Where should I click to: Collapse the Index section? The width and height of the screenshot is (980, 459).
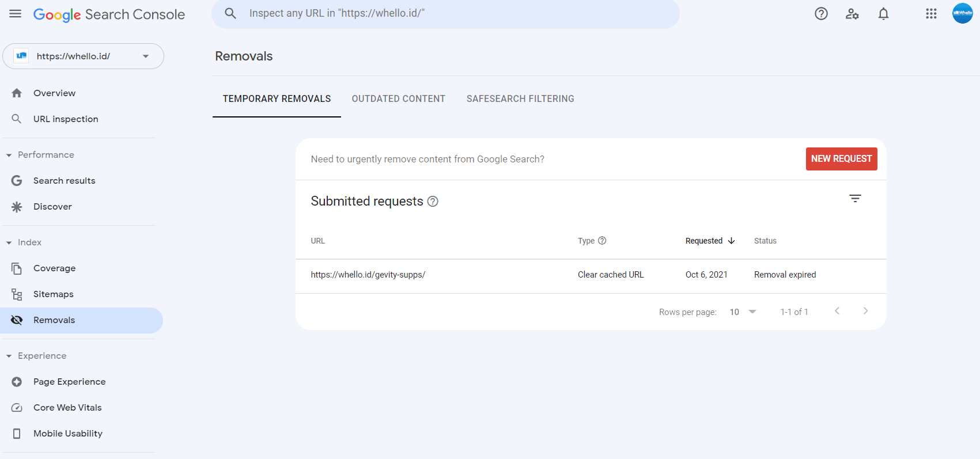(9, 242)
